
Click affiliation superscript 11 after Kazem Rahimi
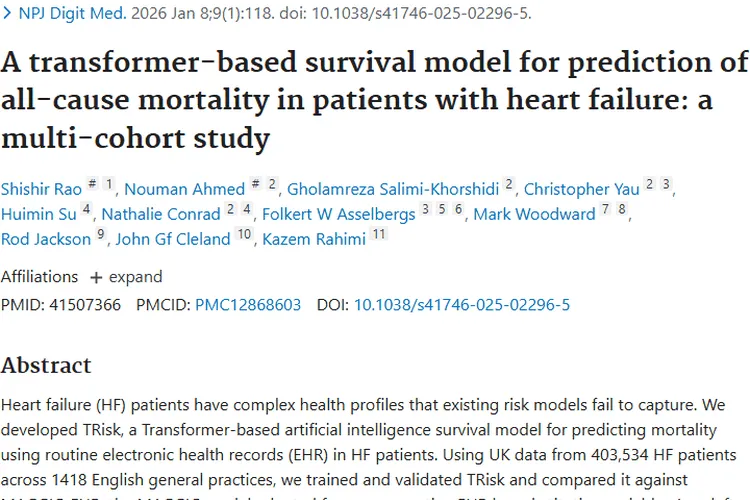[x=378, y=235]
